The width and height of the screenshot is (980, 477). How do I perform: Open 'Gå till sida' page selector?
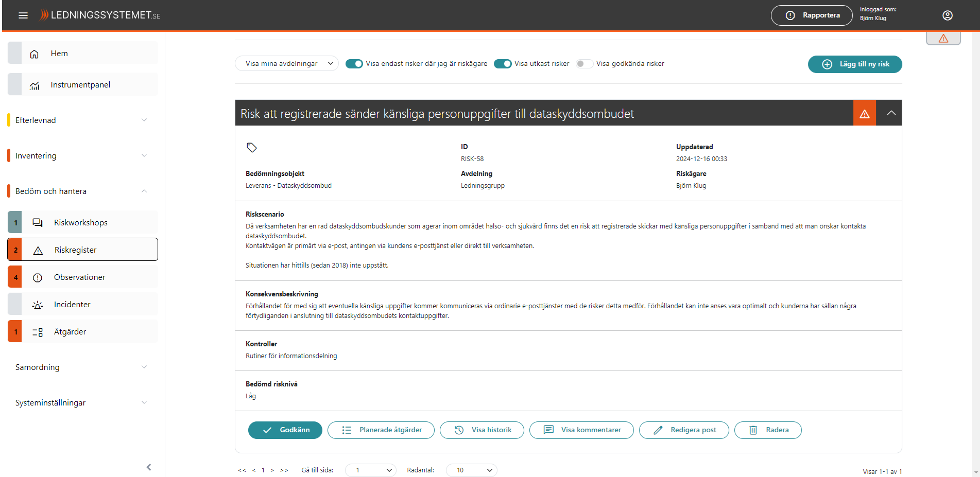370,470
